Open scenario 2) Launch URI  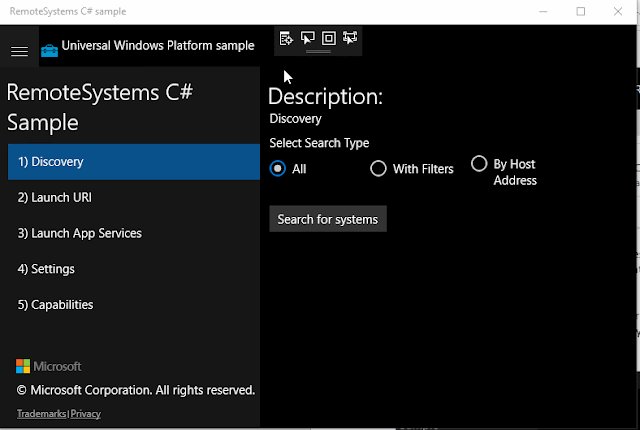tap(134, 197)
